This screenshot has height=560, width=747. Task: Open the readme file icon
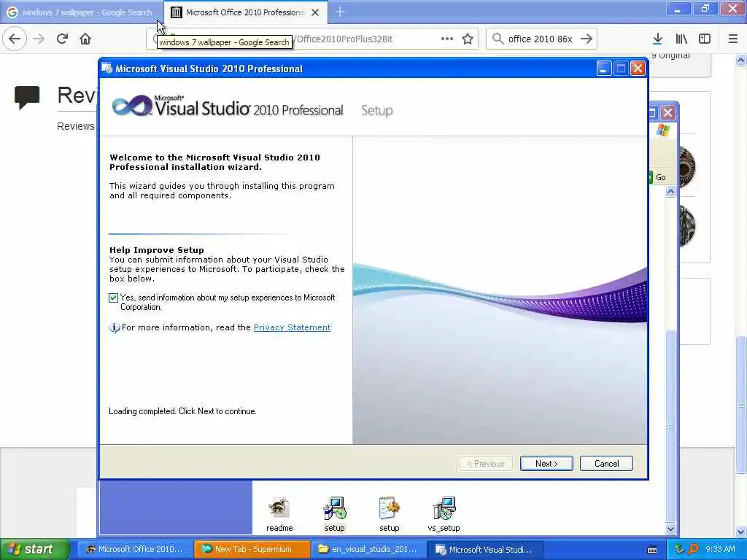tap(279, 515)
